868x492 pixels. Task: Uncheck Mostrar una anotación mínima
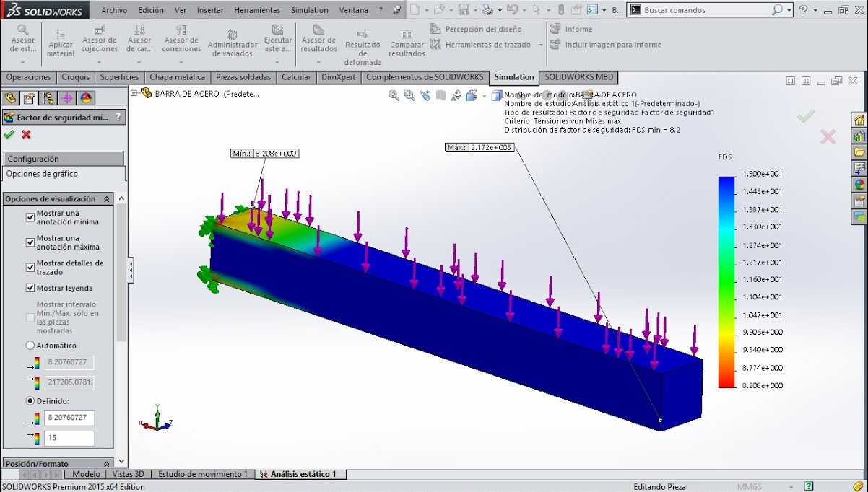[x=30, y=217]
